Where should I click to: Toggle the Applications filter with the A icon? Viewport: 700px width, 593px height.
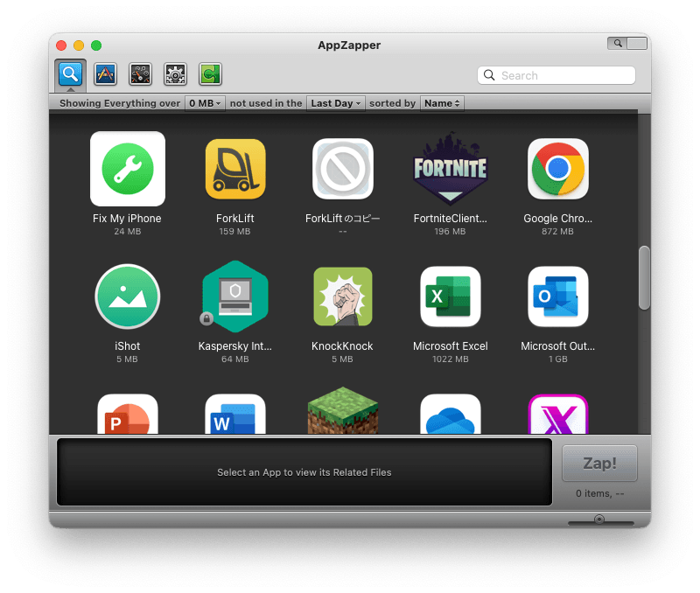point(105,74)
